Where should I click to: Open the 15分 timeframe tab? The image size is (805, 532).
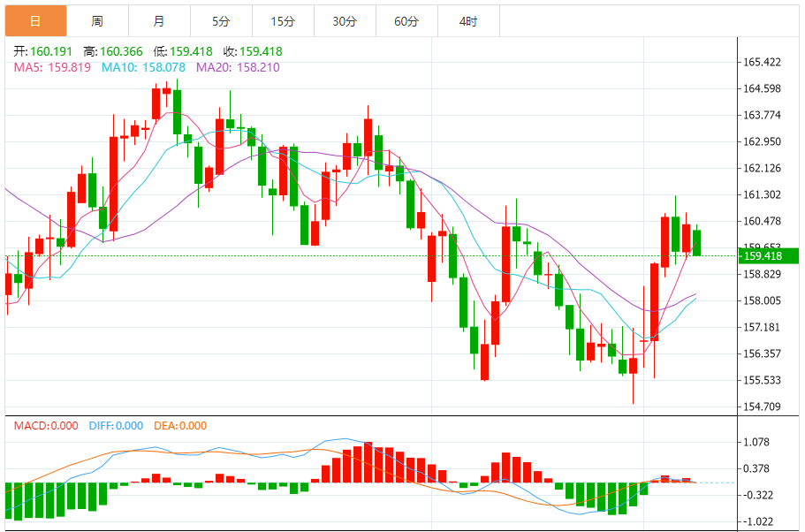tap(283, 21)
